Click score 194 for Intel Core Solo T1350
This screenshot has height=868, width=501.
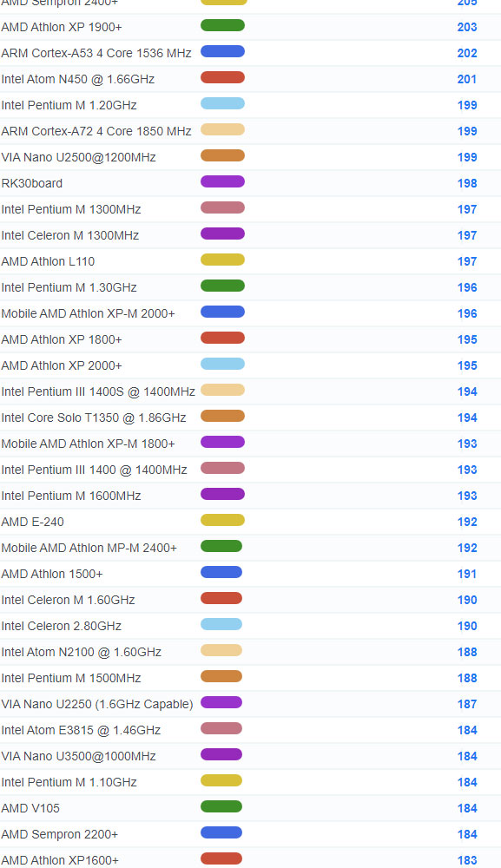pyautogui.click(x=467, y=418)
